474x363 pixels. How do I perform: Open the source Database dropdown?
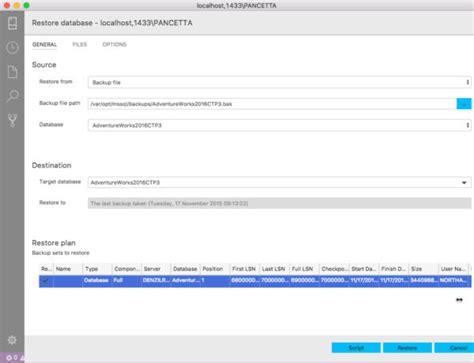pyautogui.click(x=280, y=125)
